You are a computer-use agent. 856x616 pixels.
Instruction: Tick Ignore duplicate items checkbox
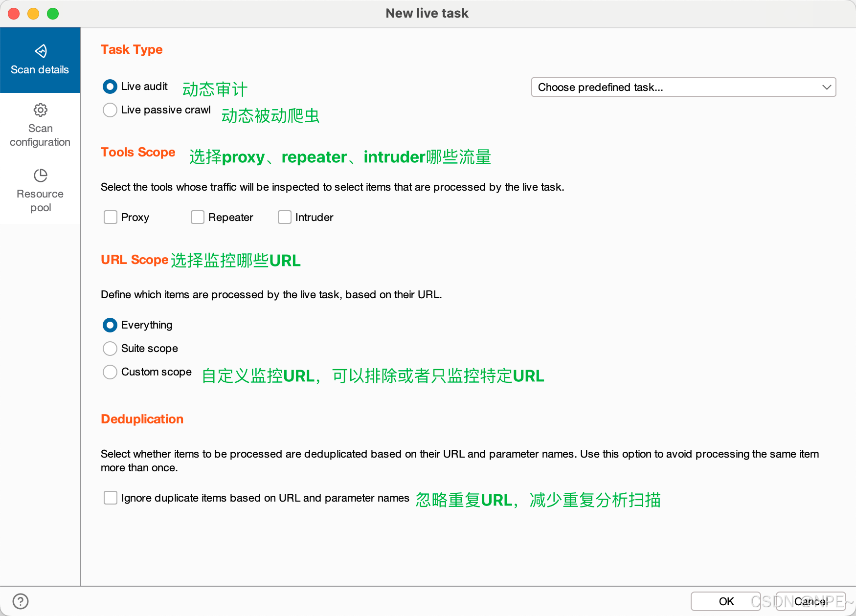[111, 498]
